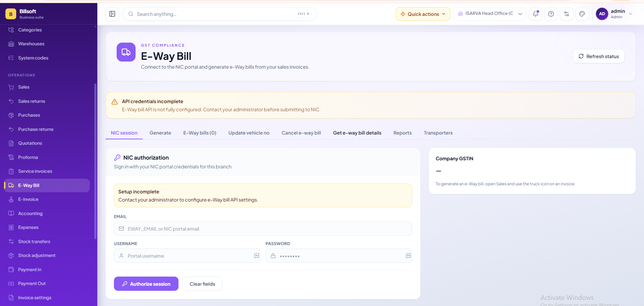Click the Billsoft logo icon
The image size is (644, 306).
[x=11, y=14]
